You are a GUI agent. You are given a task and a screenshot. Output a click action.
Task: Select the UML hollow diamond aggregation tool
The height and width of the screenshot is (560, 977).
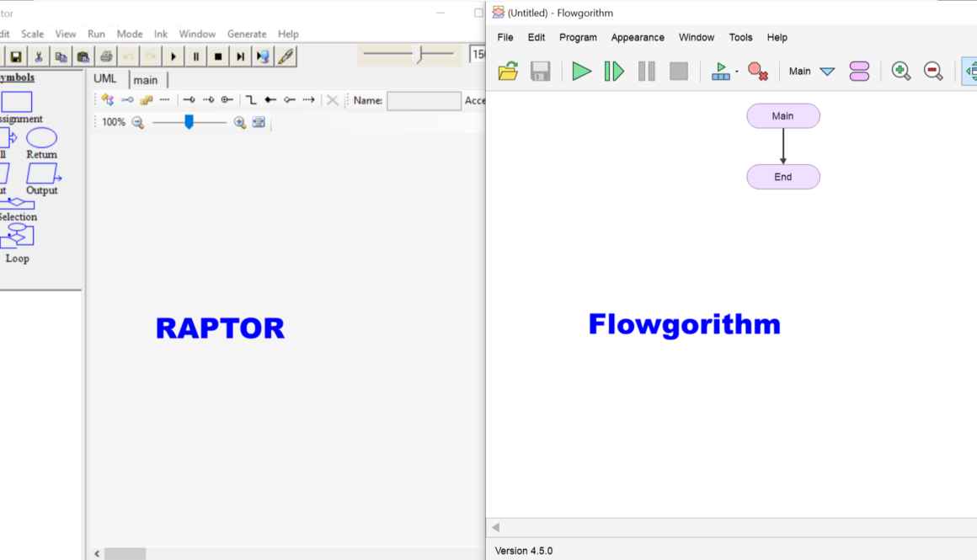point(289,99)
